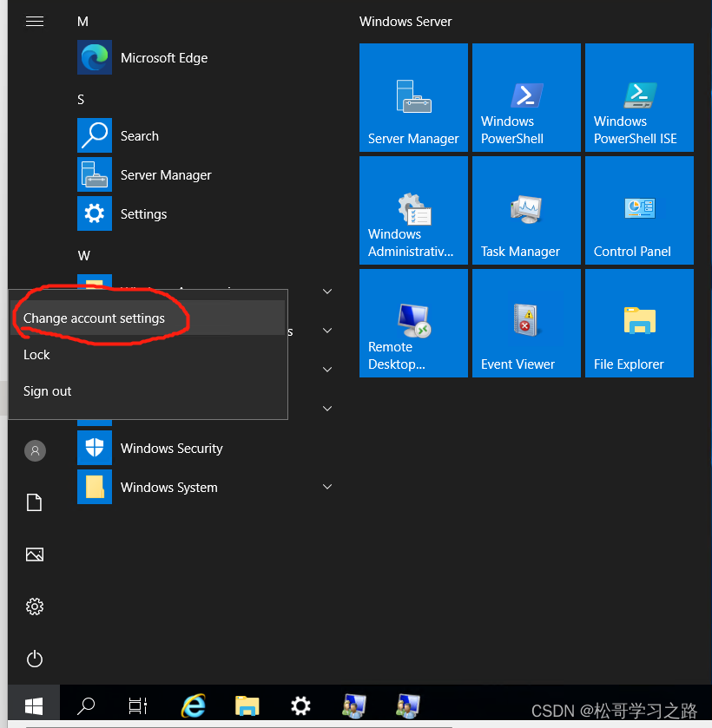Choose Lock from the account menu
Image resolution: width=712 pixels, height=728 pixels.
coord(148,355)
